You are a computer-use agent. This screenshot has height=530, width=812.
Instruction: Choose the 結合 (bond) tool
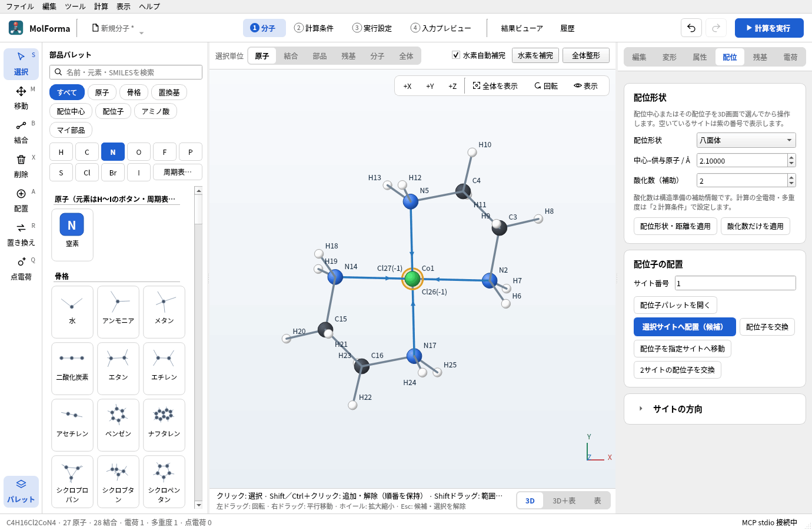pos(21,132)
